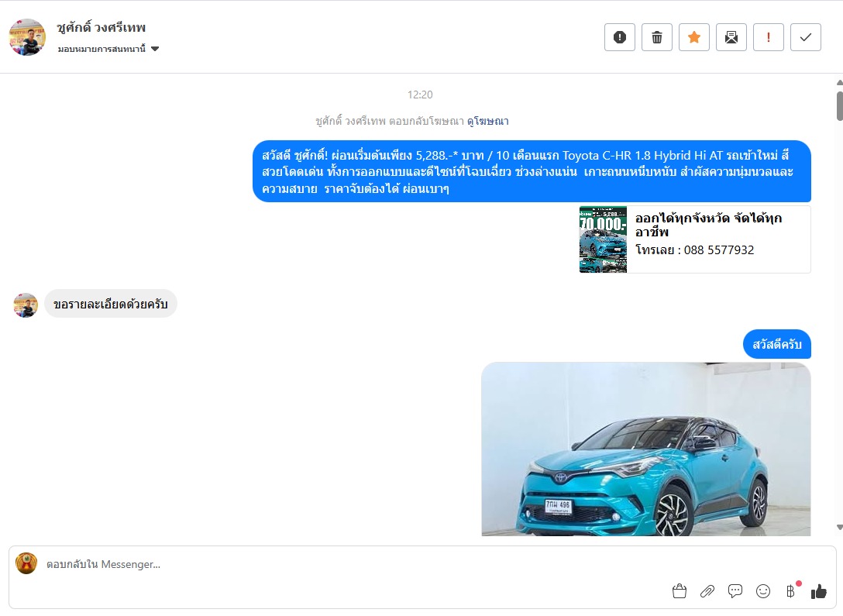
Task: Open ชูศักดิ์ วงศรีเทพ profile picture in header
Action: [27, 37]
